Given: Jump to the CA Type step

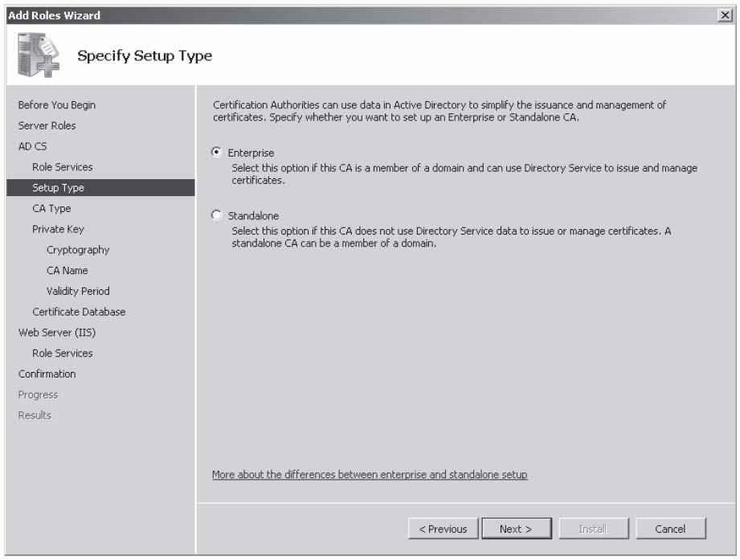Looking at the screenshot, I should [x=51, y=209].
